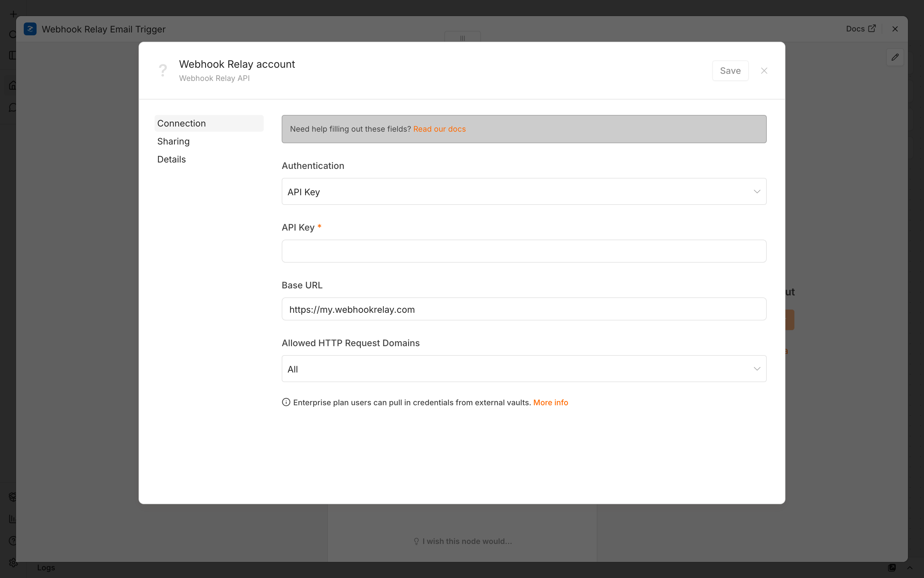Click the help notice banner box
The width and height of the screenshot is (924, 578).
(524, 129)
